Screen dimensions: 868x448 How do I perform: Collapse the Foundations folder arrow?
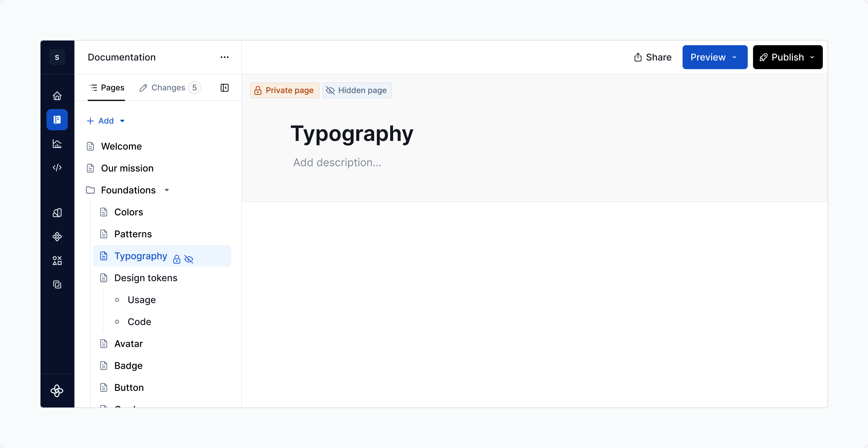click(167, 190)
